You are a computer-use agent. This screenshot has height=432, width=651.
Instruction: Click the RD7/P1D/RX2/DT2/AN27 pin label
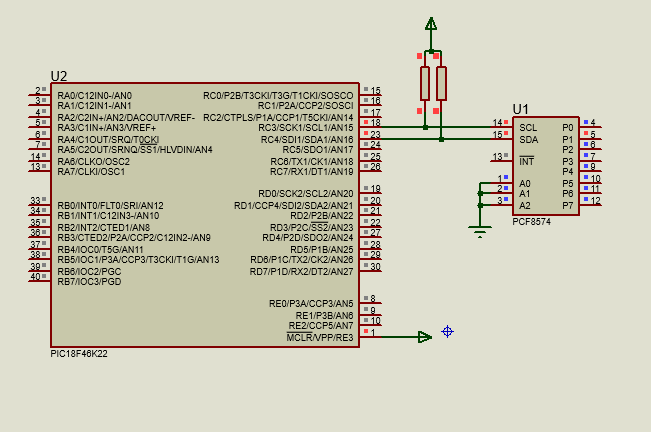(301, 272)
